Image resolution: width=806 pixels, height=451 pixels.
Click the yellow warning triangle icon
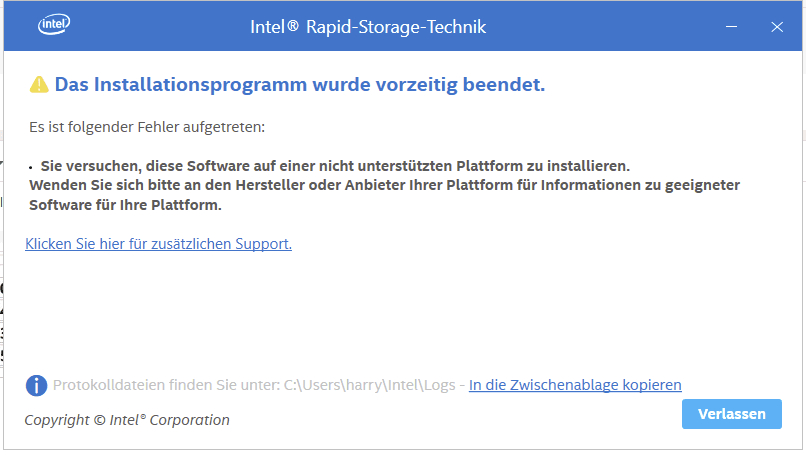(x=39, y=84)
